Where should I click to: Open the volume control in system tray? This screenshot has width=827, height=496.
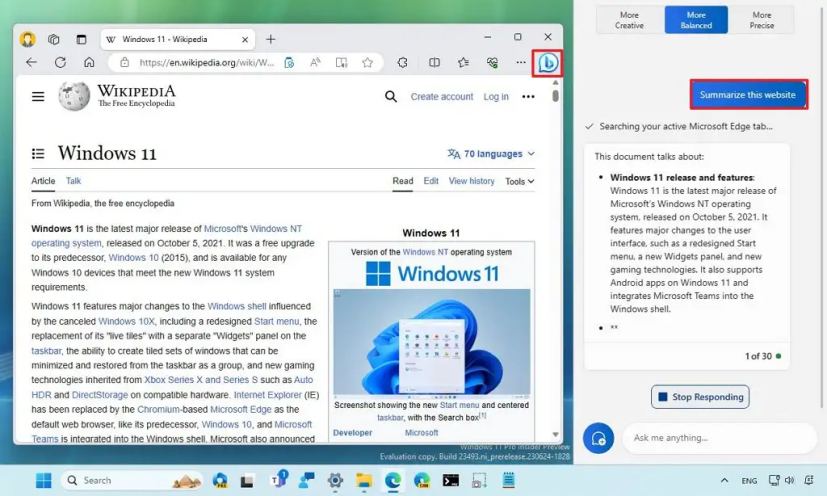[x=789, y=480]
